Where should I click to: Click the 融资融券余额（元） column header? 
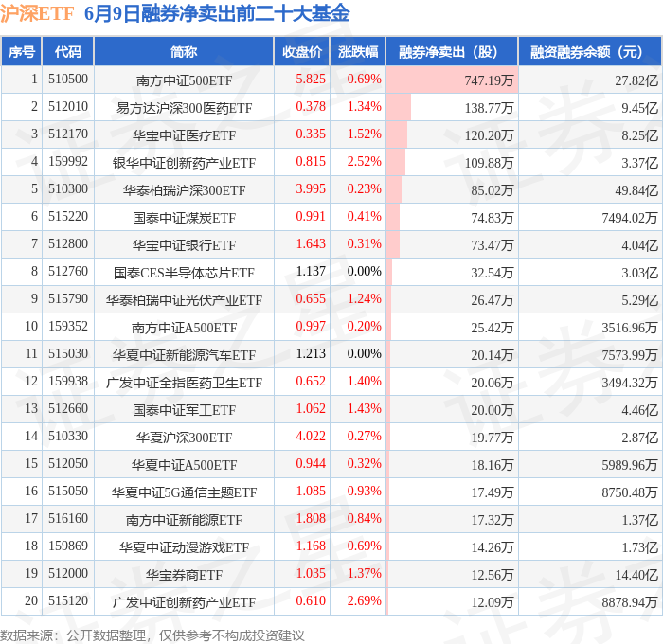click(x=590, y=52)
